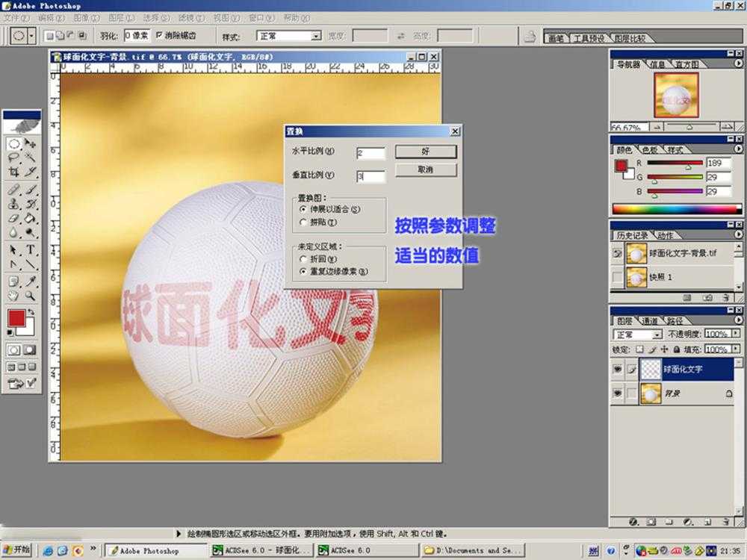Open History panel flyout menu arrow
The width and height of the screenshot is (747, 560).
click(x=738, y=234)
